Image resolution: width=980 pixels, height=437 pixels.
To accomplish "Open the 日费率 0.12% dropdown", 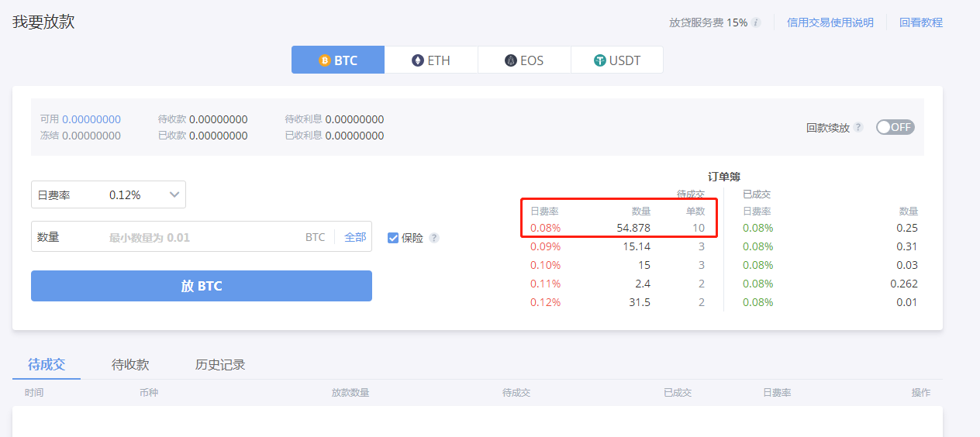I will coord(109,194).
